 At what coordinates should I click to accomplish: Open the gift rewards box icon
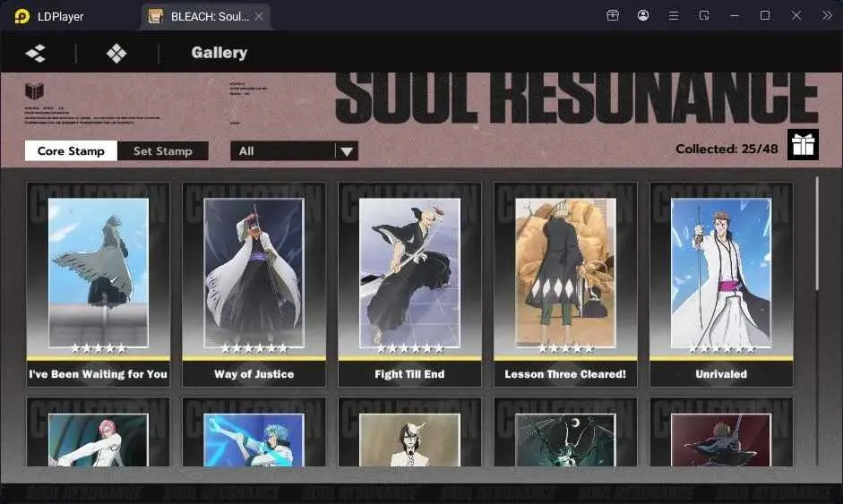point(803,144)
